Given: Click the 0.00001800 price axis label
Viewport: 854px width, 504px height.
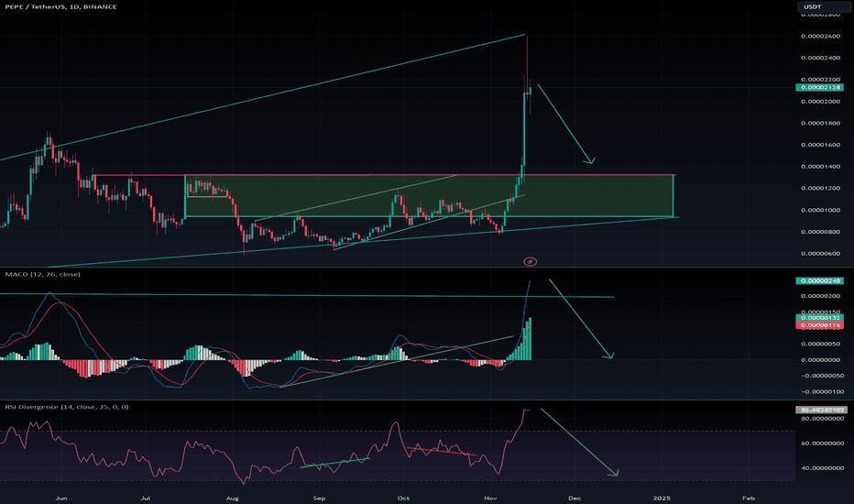Looking at the screenshot, I should pos(820,123).
